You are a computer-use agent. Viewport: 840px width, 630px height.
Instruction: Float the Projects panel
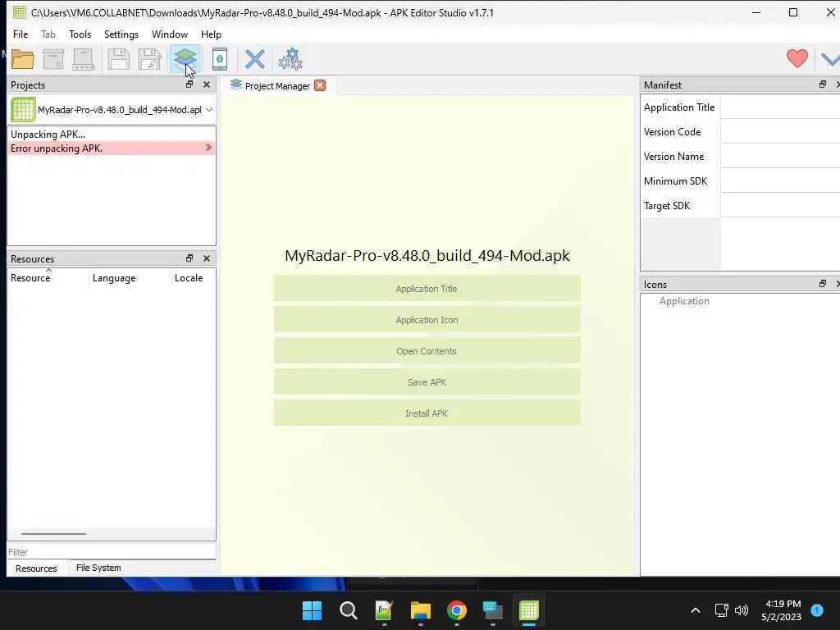[189, 84]
